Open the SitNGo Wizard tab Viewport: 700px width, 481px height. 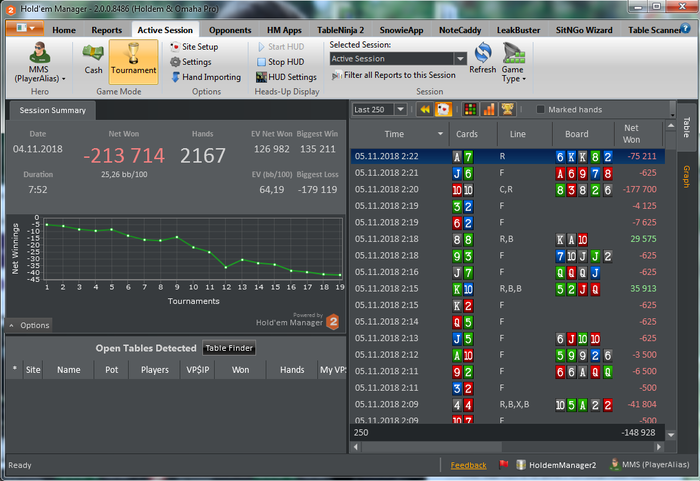[x=584, y=30]
